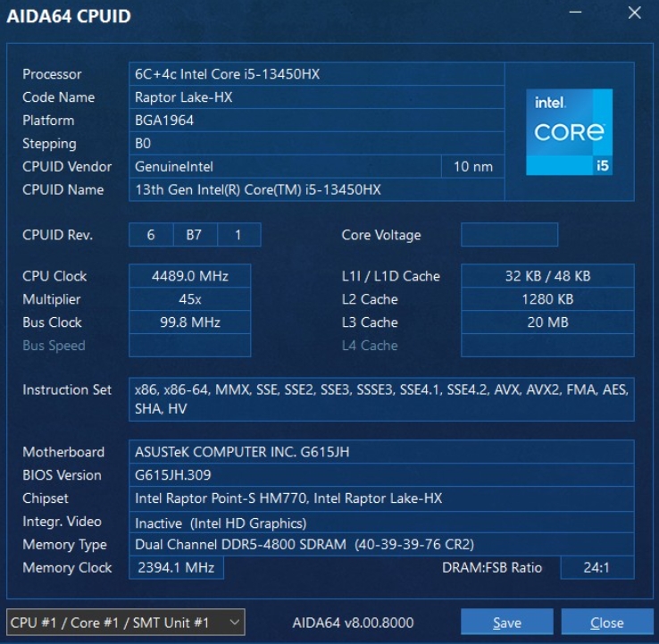Click the Processor field showing i5-13450HX
Screen dimensions: 659x644
click(x=316, y=74)
